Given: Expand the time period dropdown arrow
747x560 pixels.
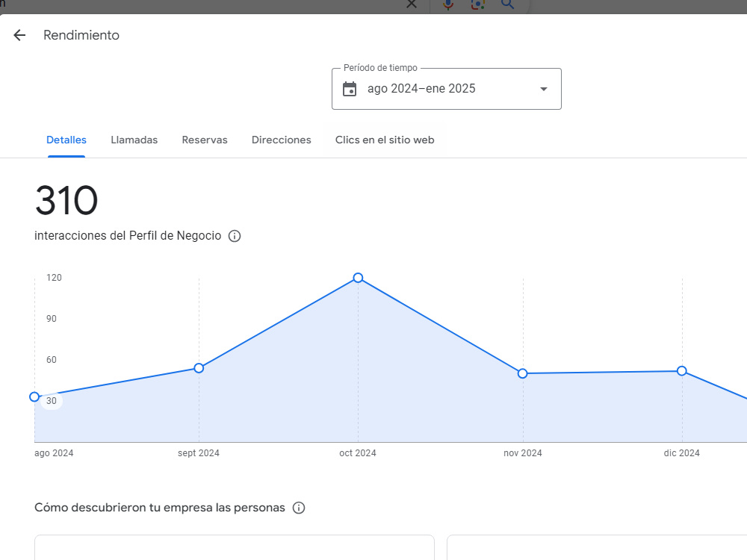Looking at the screenshot, I should point(544,89).
